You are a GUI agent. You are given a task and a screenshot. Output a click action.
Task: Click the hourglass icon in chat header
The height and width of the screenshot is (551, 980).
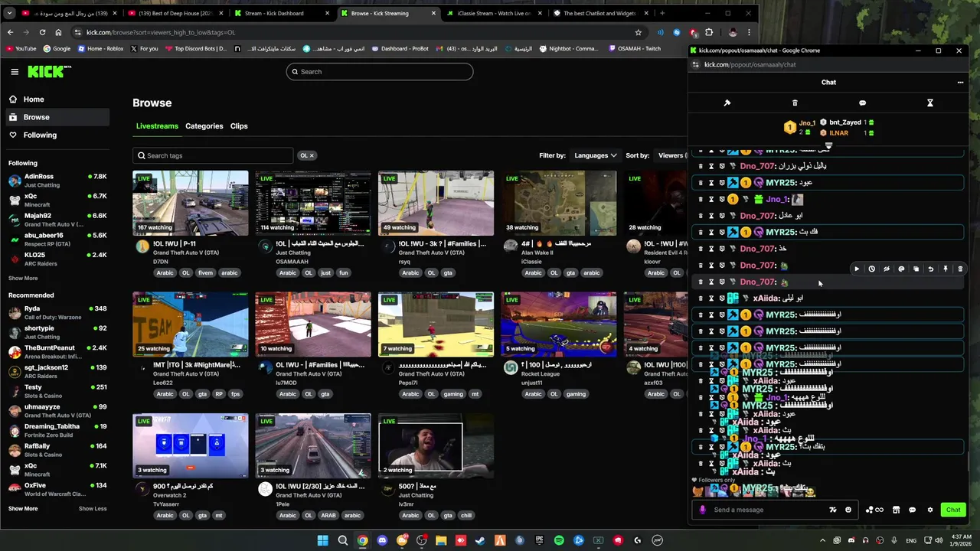[x=930, y=103]
